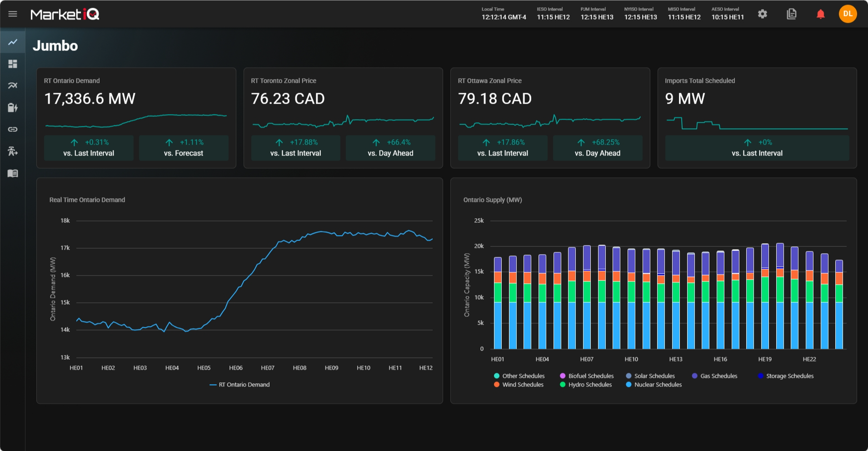868x451 pixels.
Task: Open the battery storage sidebar icon
Action: point(13,108)
